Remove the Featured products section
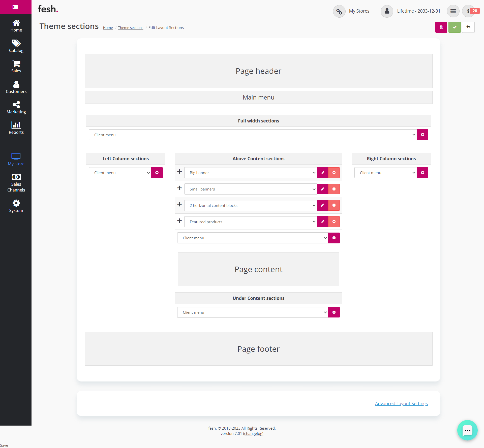Screen dimensions: 484x448 pyautogui.click(x=334, y=222)
